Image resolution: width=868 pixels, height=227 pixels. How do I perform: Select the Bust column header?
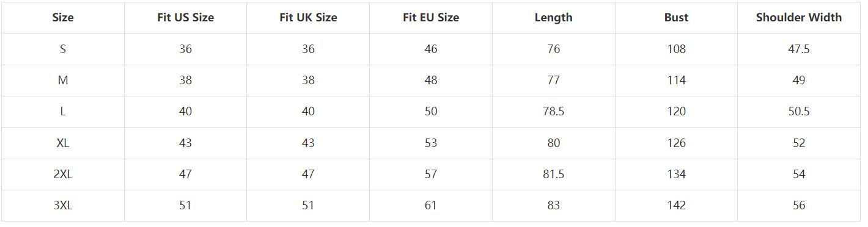[x=676, y=18]
